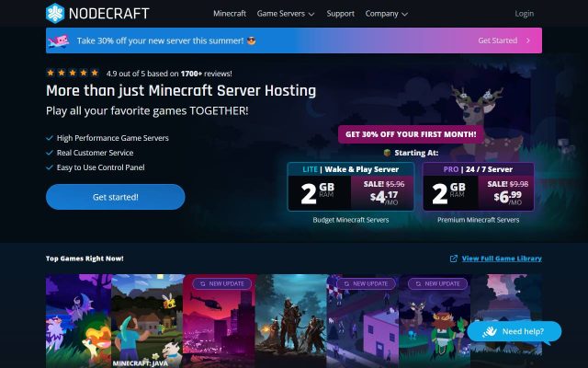Viewport: 588px width, 368px height.
Task: Click the grass block icon by Starting At
Action: click(387, 153)
